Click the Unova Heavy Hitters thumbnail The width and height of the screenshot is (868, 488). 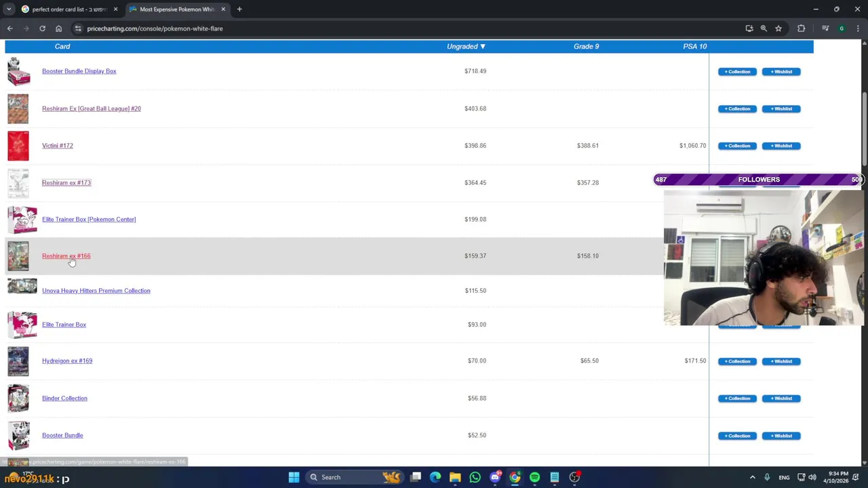(x=22, y=287)
